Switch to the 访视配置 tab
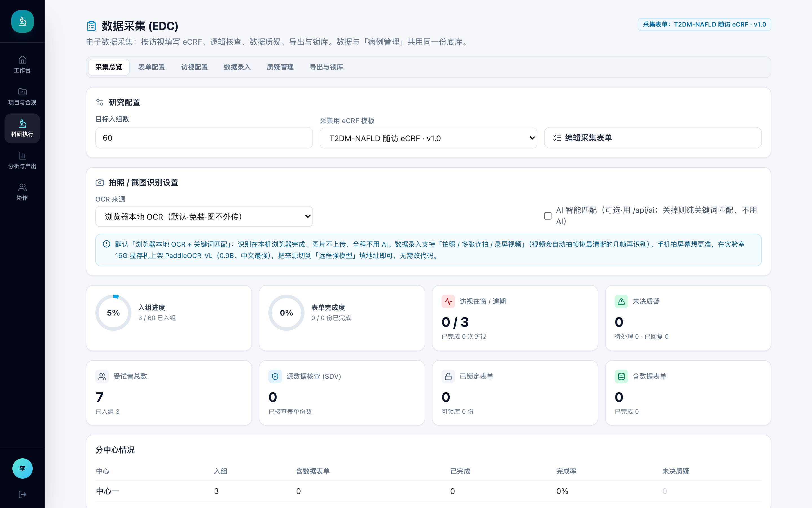 195,67
